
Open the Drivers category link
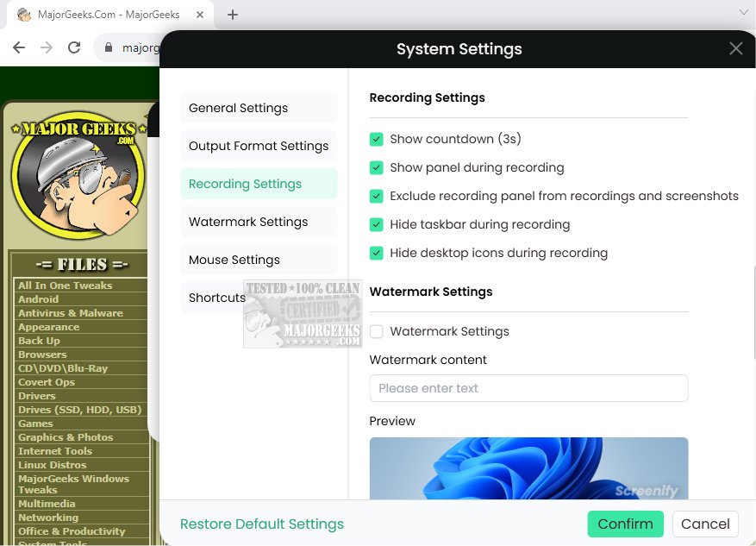37,396
